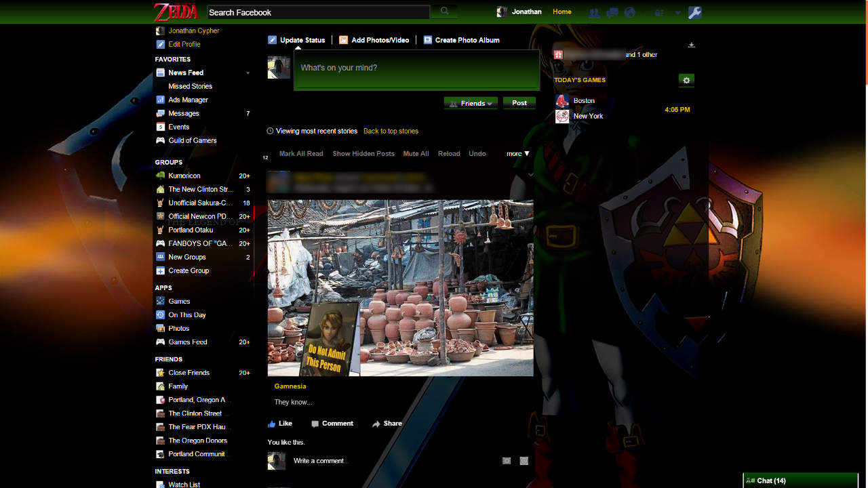Click the download arrow icon in right column
Viewport: 868px width, 488px height.
click(691, 45)
